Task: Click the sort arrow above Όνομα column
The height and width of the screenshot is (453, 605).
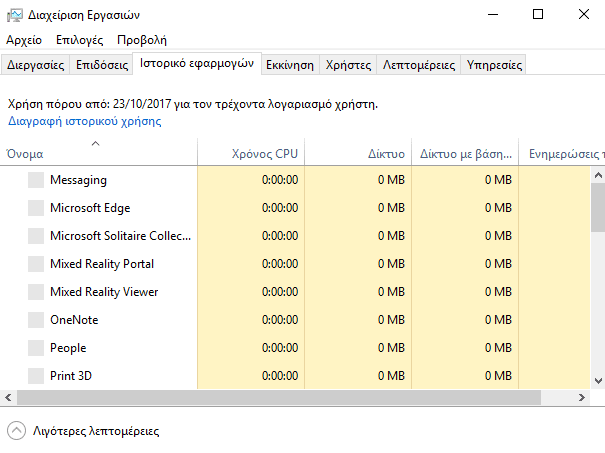Action: pyautogui.click(x=95, y=144)
